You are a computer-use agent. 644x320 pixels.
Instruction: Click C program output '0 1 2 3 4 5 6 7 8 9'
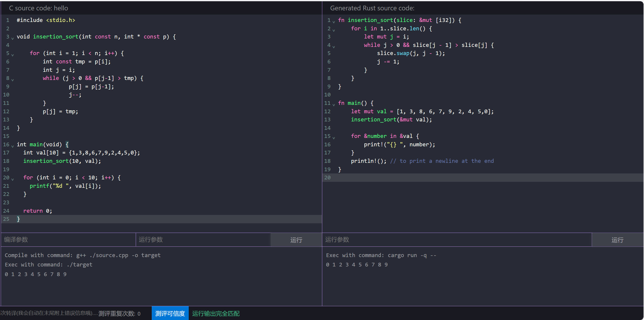coord(35,274)
